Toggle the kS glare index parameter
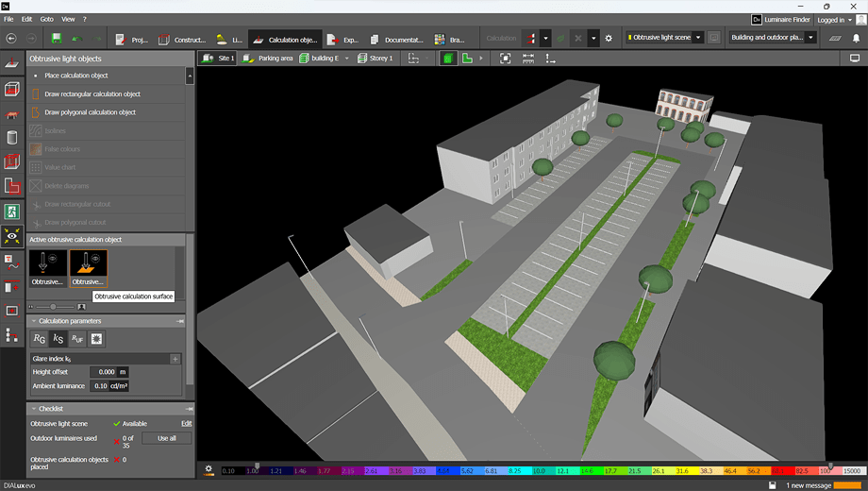 click(x=58, y=339)
